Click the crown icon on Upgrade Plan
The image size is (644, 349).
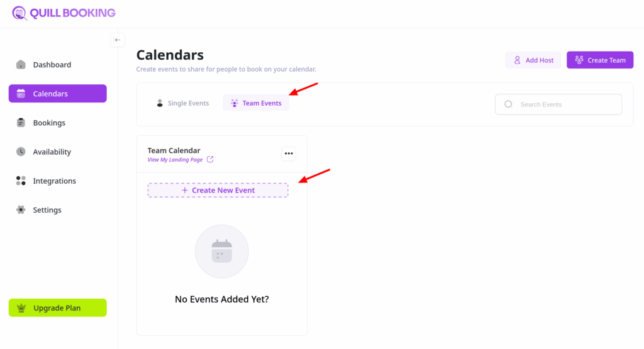pos(22,308)
